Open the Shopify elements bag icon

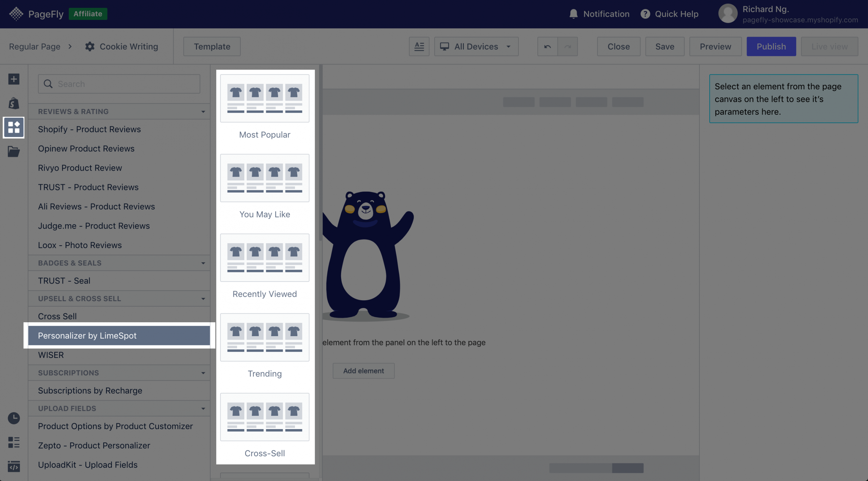point(14,103)
